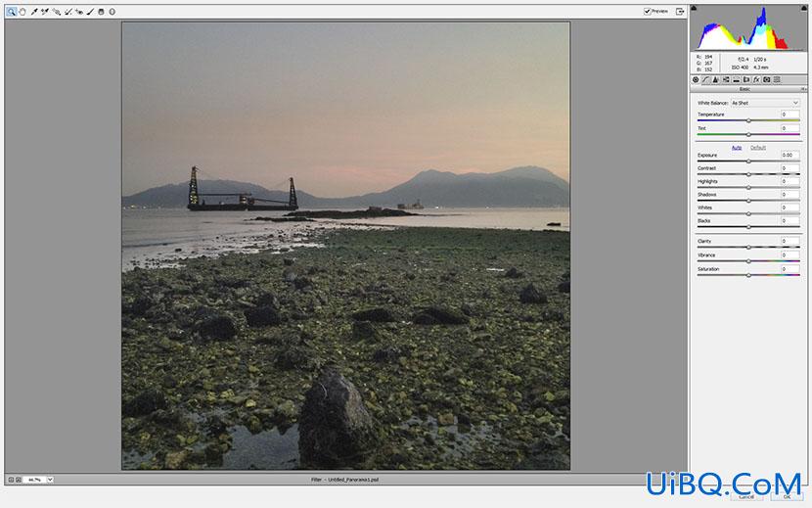
Task: Click the OK button
Action: pos(787,497)
